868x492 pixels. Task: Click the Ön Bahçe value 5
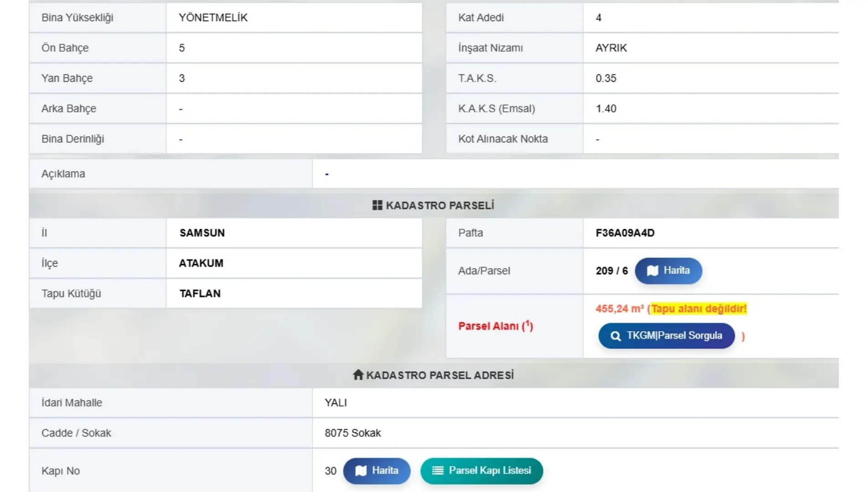pyautogui.click(x=182, y=48)
